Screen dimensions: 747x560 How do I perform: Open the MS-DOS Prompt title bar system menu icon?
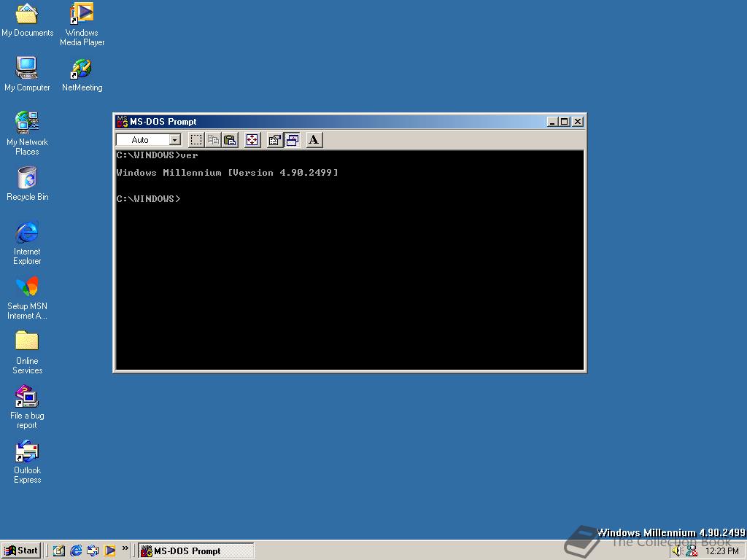tap(122, 122)
